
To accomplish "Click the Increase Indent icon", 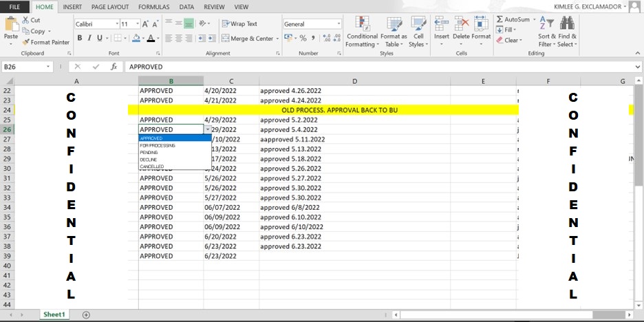I will (x=212, y=39).
